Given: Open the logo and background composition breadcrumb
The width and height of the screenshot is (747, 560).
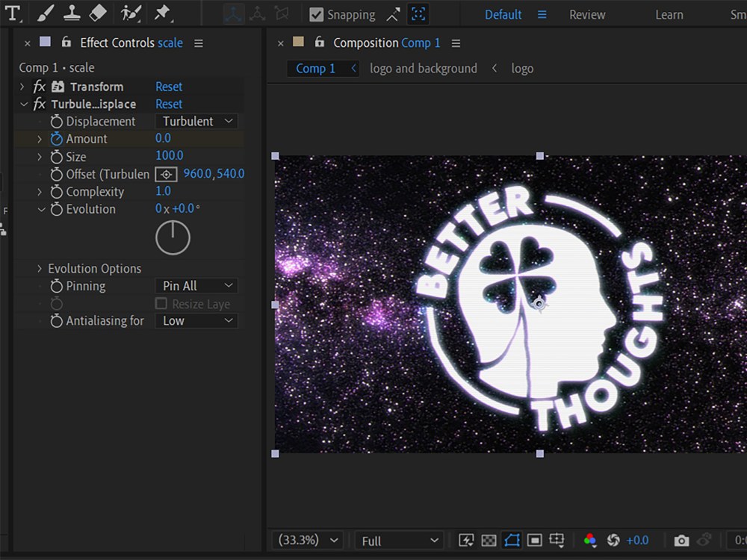Looking at the screenshot, I should click(x=423, y=68).
